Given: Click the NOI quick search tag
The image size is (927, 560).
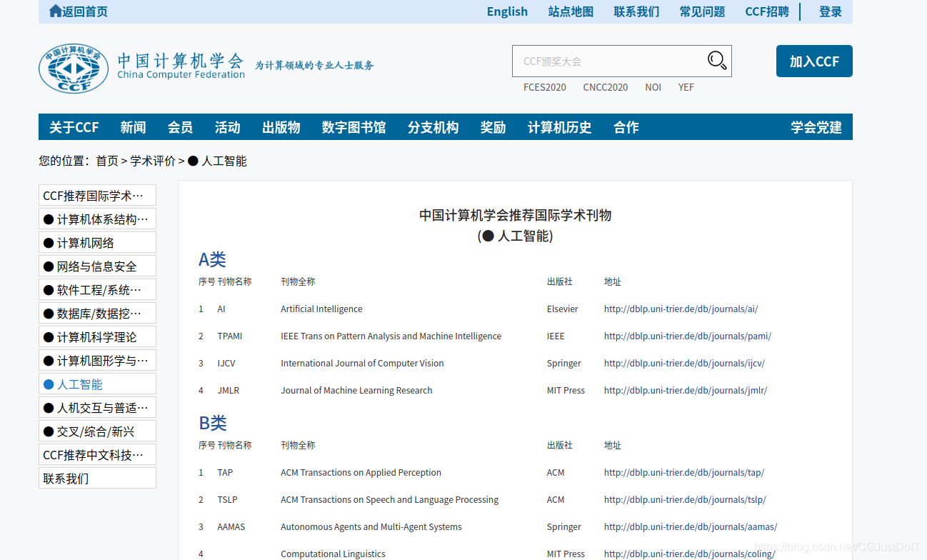Looking at the screenshot, I should (x=653, y=87).
